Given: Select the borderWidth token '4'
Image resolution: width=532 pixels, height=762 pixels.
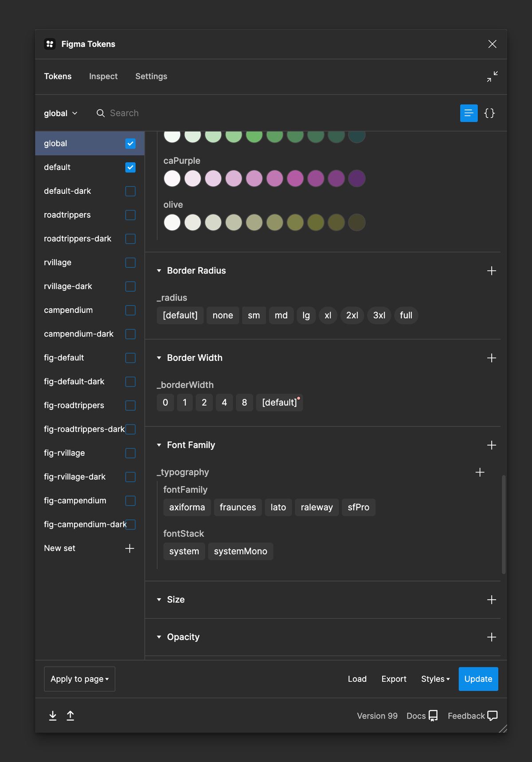Looking at the screenshot, I should (x=224, y=402).
